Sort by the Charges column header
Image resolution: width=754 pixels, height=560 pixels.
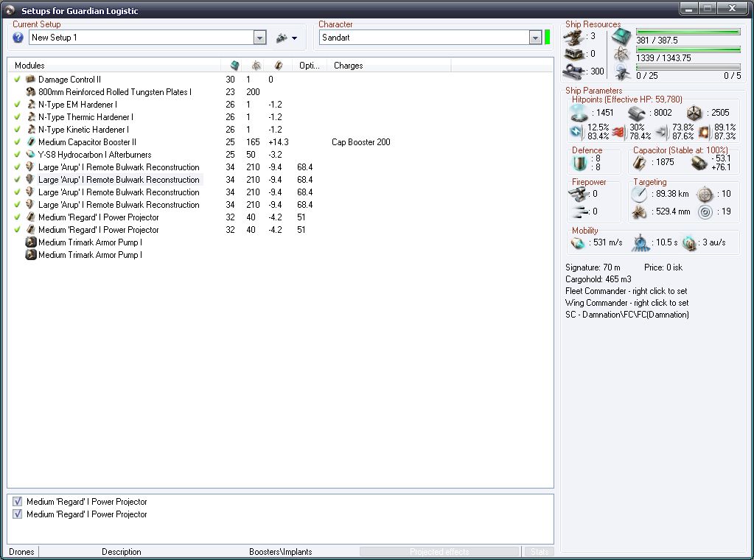(388, 66)
